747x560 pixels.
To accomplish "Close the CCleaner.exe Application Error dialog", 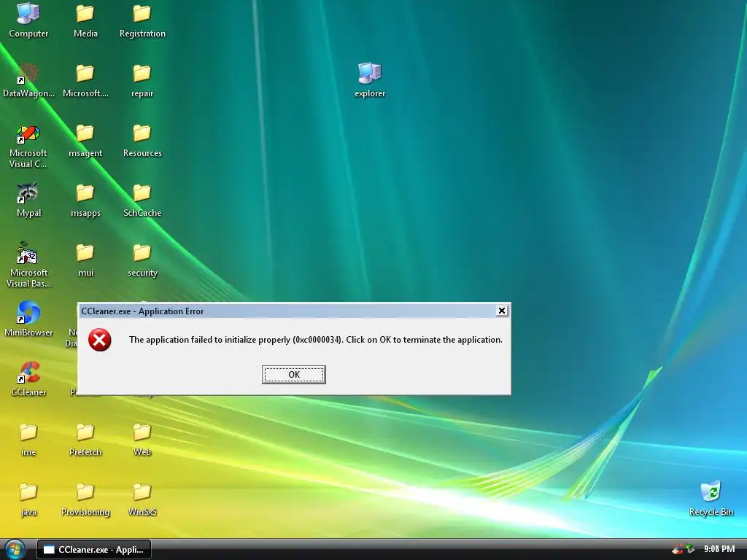I will point(501,311).
